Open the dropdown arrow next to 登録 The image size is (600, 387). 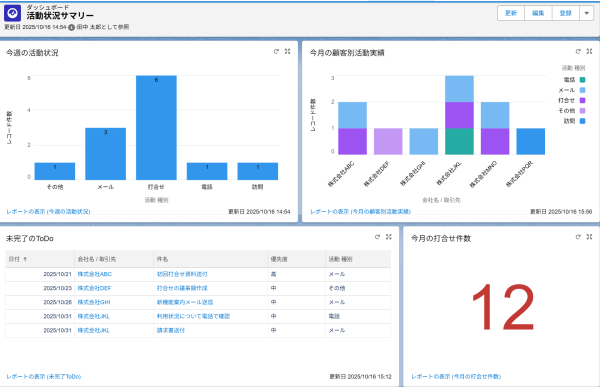click(587, 13)
